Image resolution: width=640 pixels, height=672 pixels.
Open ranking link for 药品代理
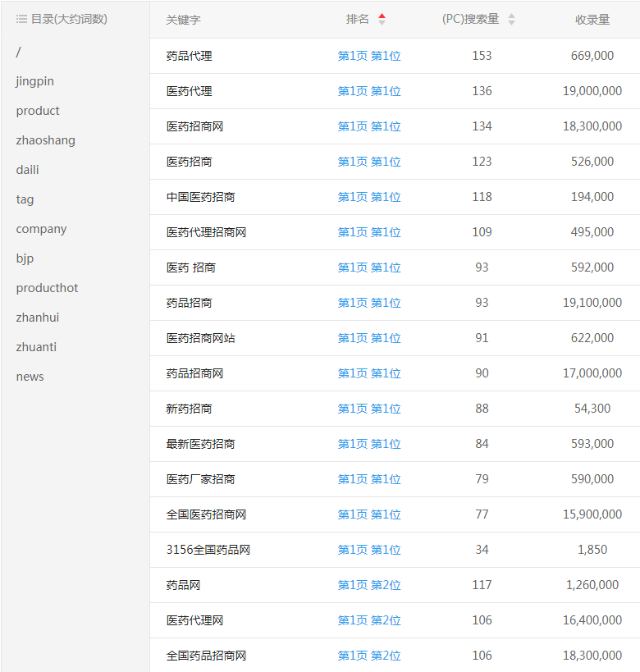click(369, 56)
